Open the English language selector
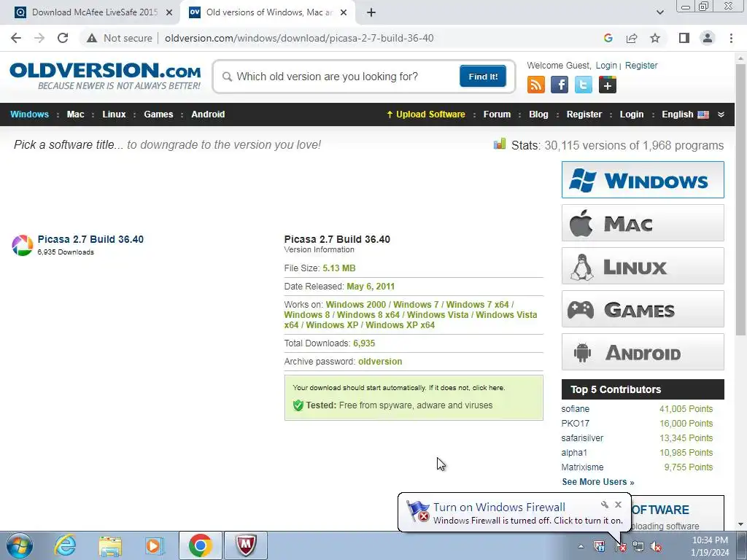 tap(685, 114)
